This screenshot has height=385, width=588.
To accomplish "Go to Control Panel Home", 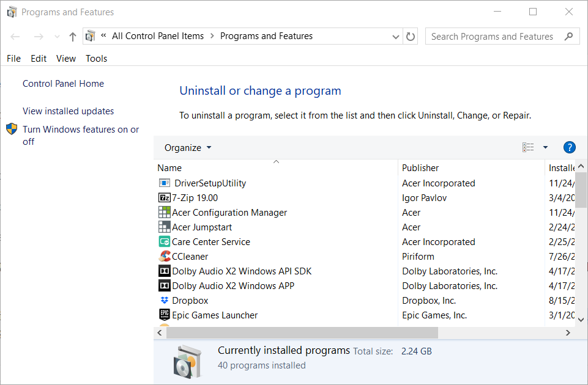I will click(64, 84).
